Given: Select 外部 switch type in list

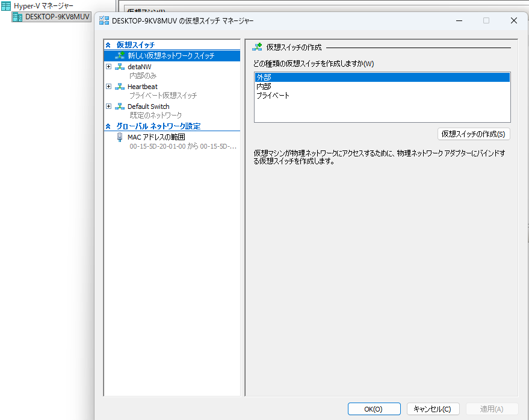Looking at the screenshot, I should 264,78.
